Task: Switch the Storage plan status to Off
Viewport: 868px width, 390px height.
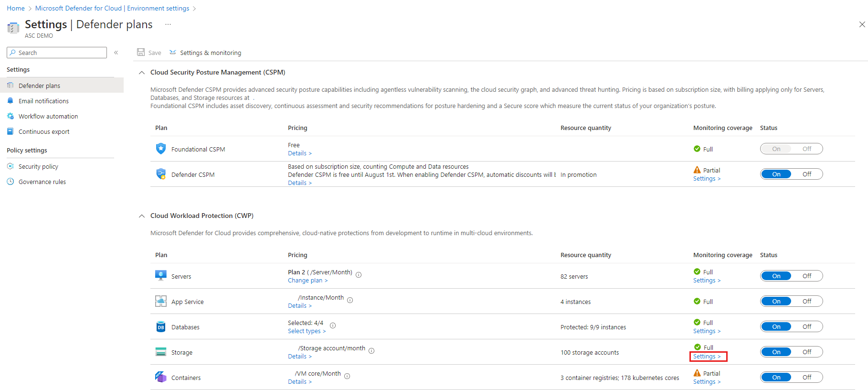Action: [807, 352]
